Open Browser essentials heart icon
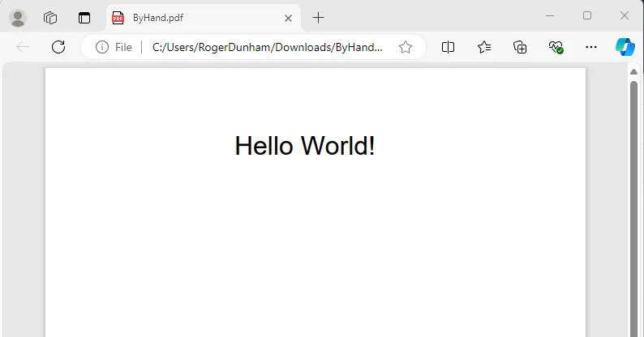 (556, 47)
